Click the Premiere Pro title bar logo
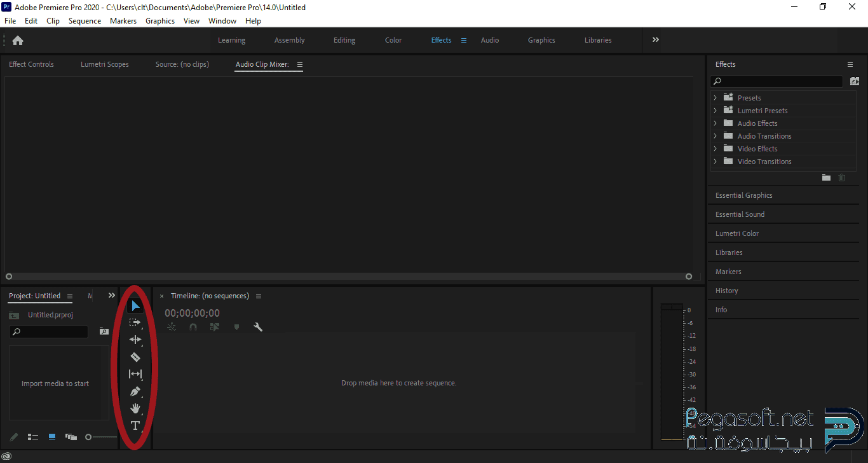This screenshot has width=868, height=463. pyautogui.click(x=6, y=7)
